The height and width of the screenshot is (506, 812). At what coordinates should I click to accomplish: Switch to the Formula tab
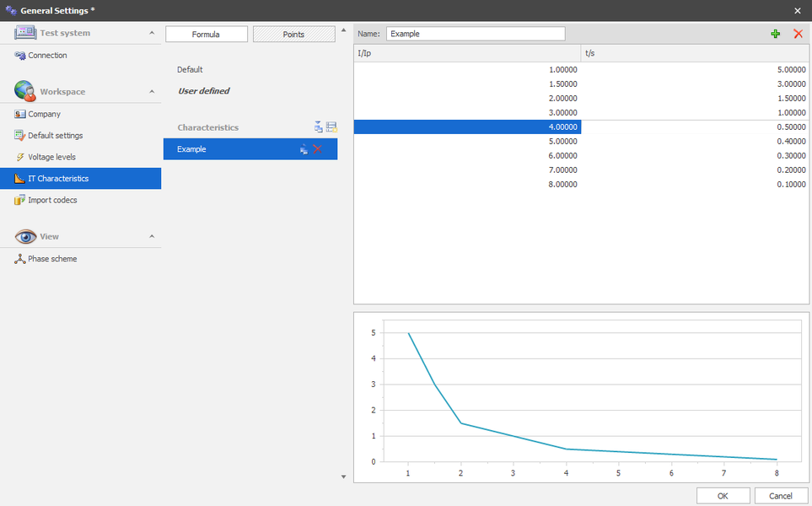coord(206,35)
